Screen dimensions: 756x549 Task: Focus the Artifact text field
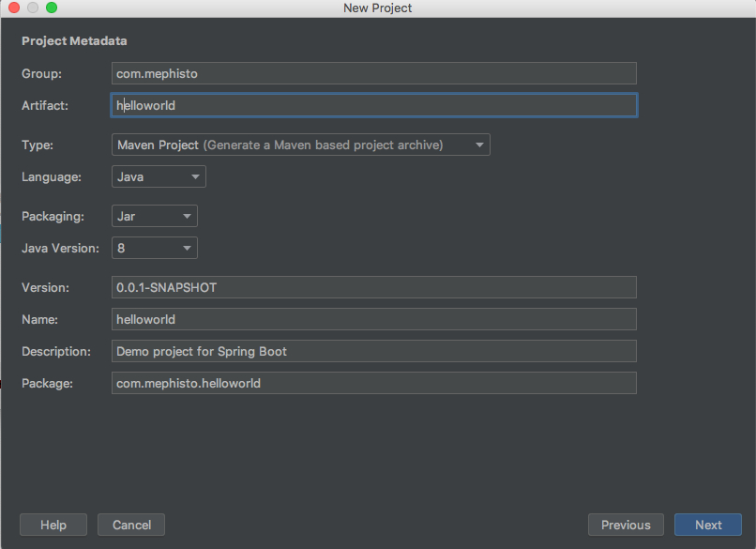tap(373, 105)
